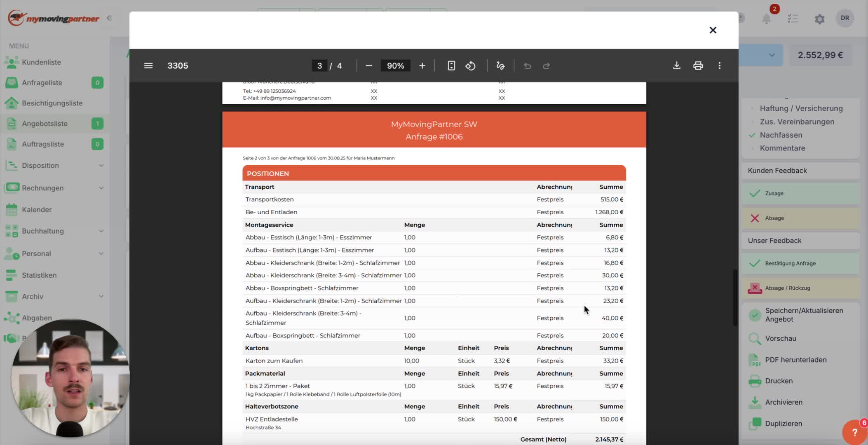Download the PDF file

(677, 66)
